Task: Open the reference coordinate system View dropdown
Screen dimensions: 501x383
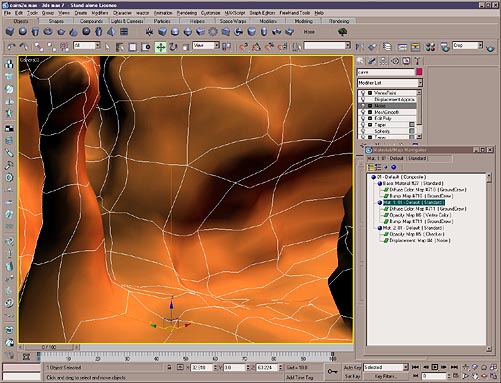Action: tap(206, 45)
